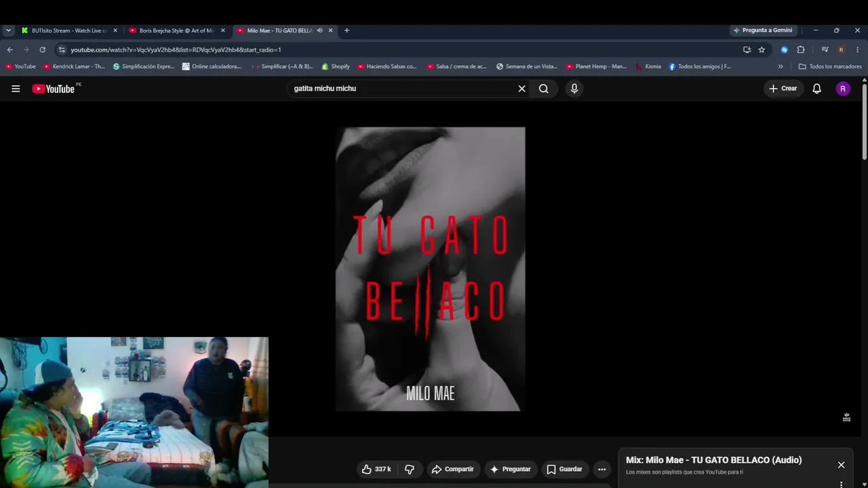Image resolution: width=868 pixels, height=488 pixels.
Task: Dislike the video
Action: click(x=410, y=469)
